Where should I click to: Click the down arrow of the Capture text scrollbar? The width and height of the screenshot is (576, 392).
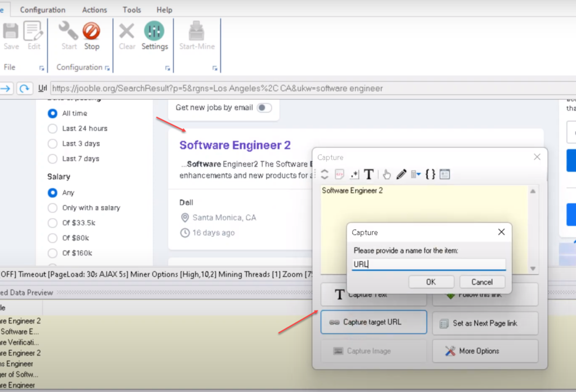point(533,268)
